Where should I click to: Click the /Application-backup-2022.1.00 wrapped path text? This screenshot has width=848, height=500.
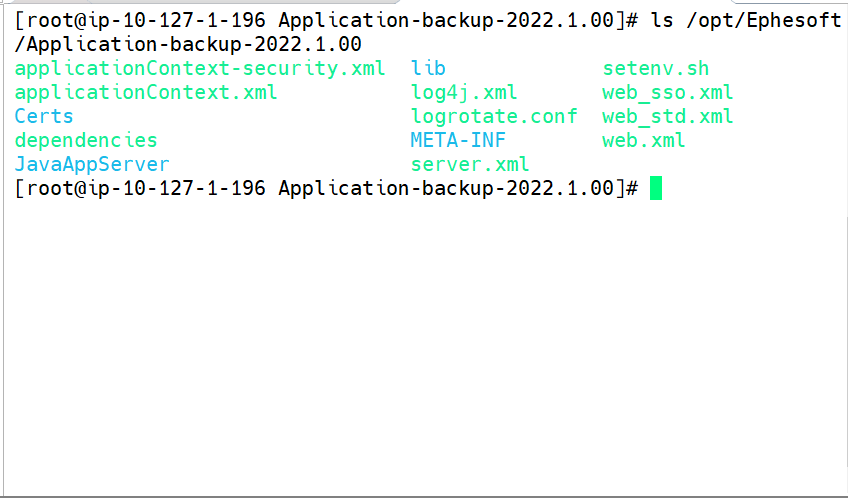tap(188, 44)
